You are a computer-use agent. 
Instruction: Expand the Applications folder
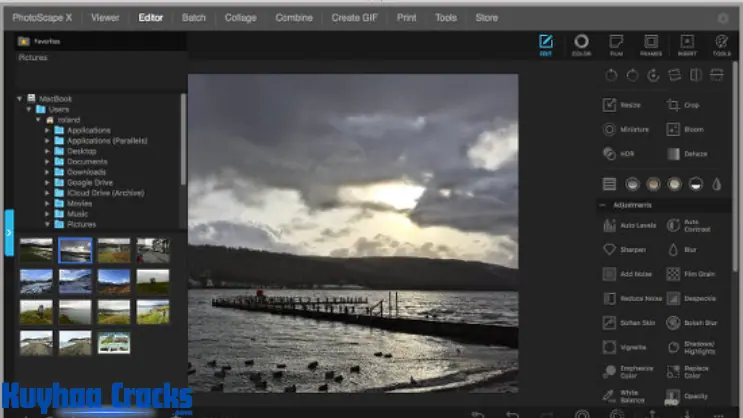(x=47, y=130)
